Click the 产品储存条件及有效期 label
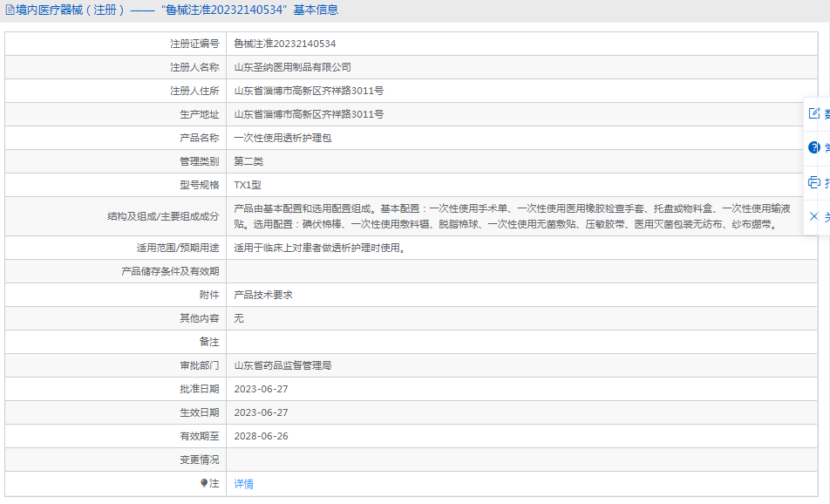The height and width of the screenshot is (504, 830). [x=170, y=271]
